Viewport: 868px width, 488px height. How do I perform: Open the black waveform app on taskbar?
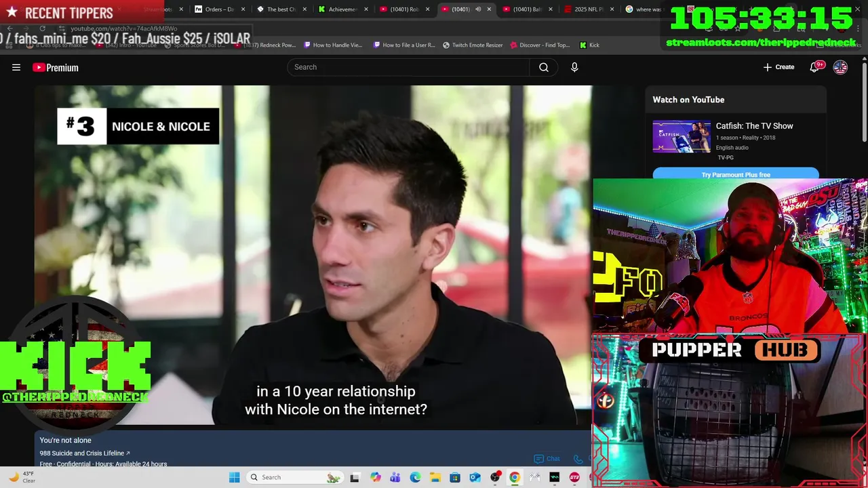pyautogui.click(x=555, y=477)
